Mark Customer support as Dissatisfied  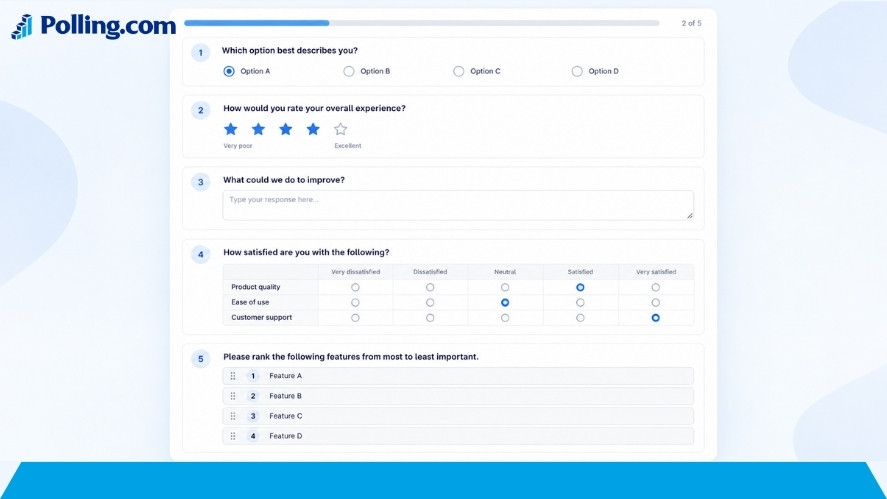[430, 318]
